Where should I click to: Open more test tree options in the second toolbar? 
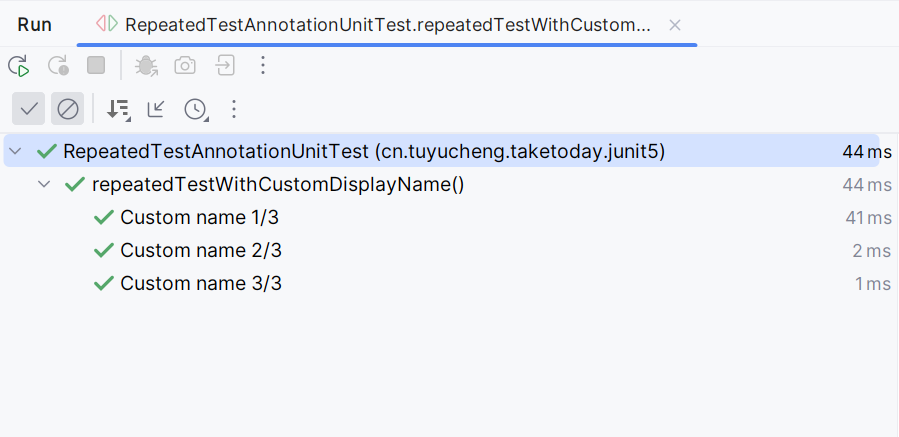point(234,109)
